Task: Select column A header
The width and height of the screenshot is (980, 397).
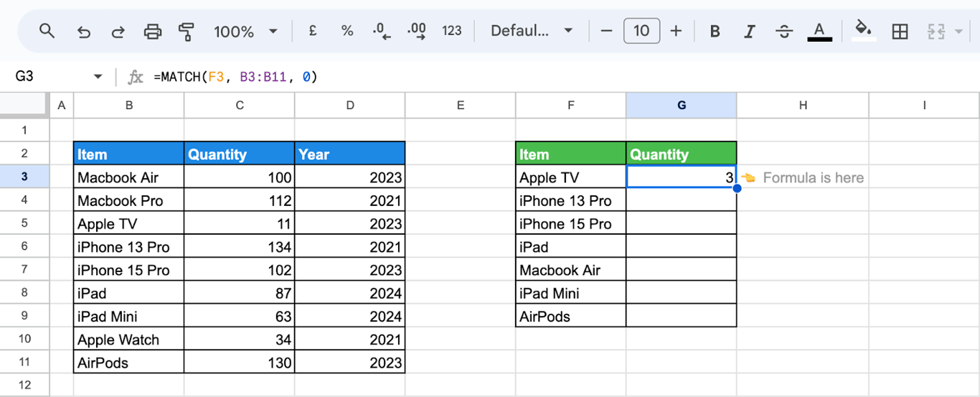Action: [x=62, y=106]
